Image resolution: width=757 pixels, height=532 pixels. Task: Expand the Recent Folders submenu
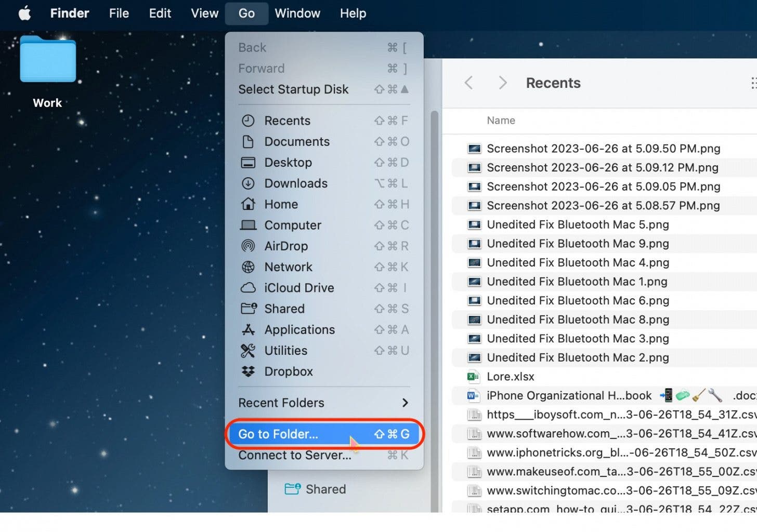point(323,403)
